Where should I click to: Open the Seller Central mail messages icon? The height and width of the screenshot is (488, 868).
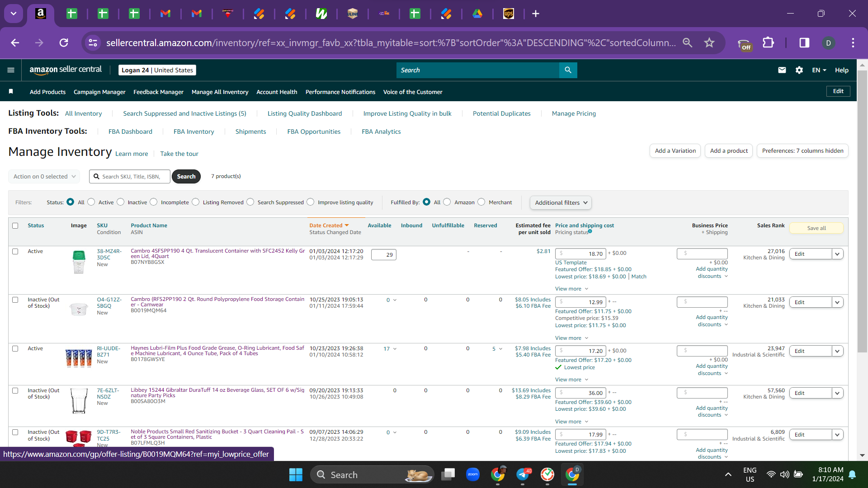pyautogui.click(x=782, y=70)
